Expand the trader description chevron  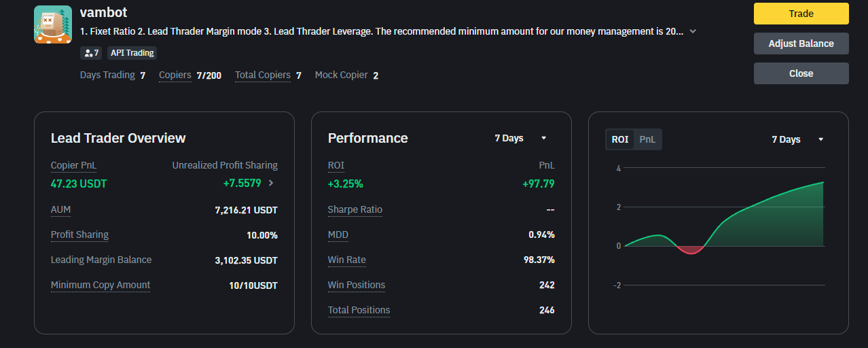[x=693, y=31]
